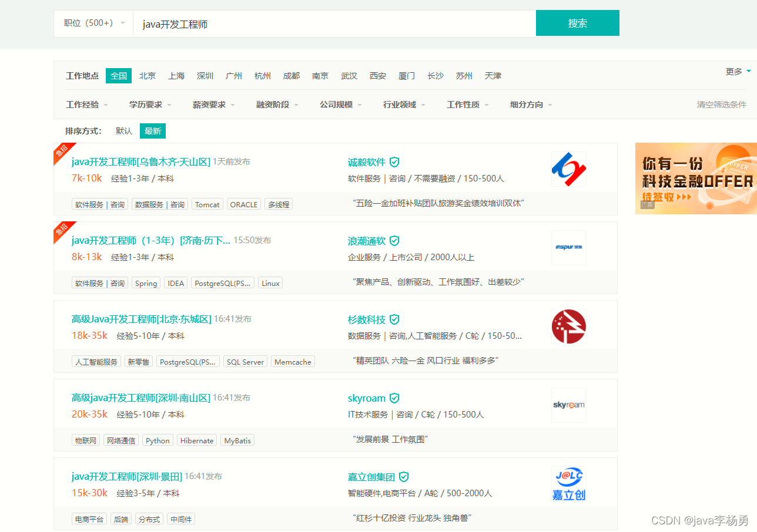Select 北京 city filter
757x532 pixels.
[148, 76]
